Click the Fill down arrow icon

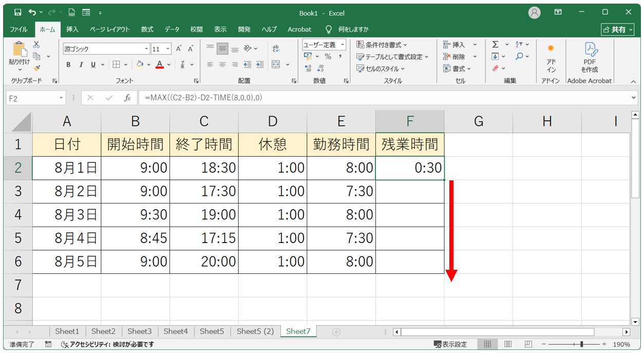pos(495,57)
